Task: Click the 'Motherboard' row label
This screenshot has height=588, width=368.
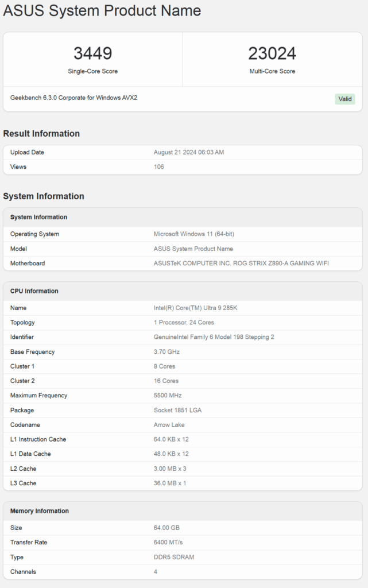Action: coord(28,263)
